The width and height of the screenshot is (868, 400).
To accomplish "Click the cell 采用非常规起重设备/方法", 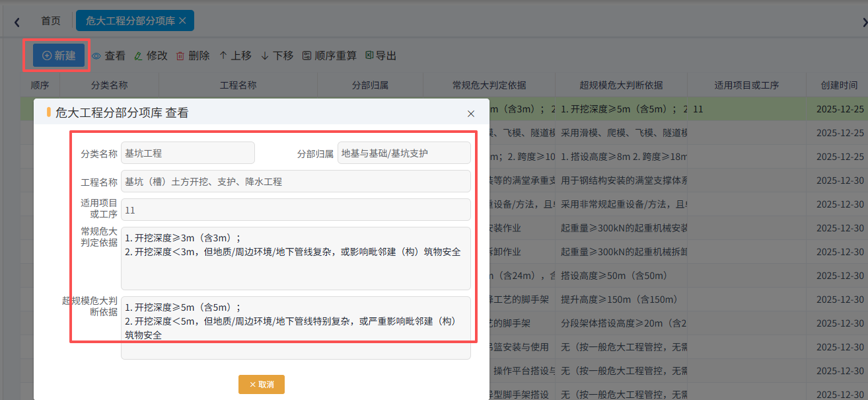I will pyautogui.click(x=621, y=204).
